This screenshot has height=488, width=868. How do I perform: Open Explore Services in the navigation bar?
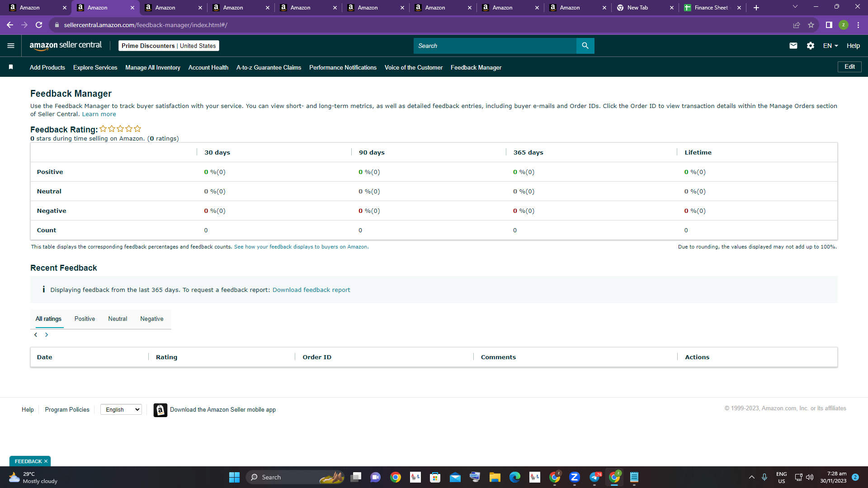click(x=95, y=67)
